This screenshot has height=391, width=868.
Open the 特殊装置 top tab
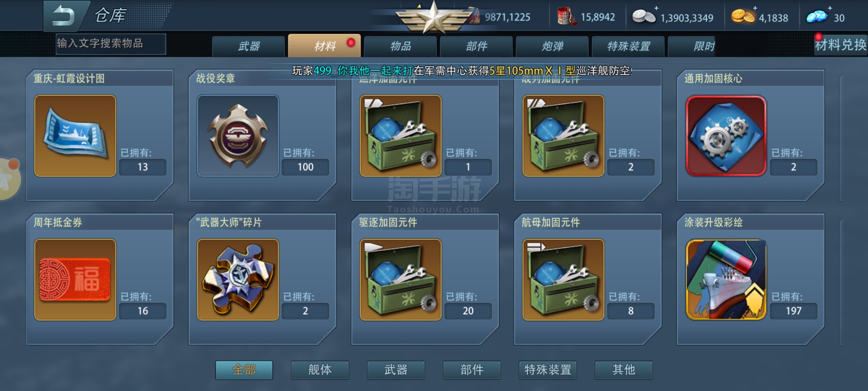(x=628, y=46)
